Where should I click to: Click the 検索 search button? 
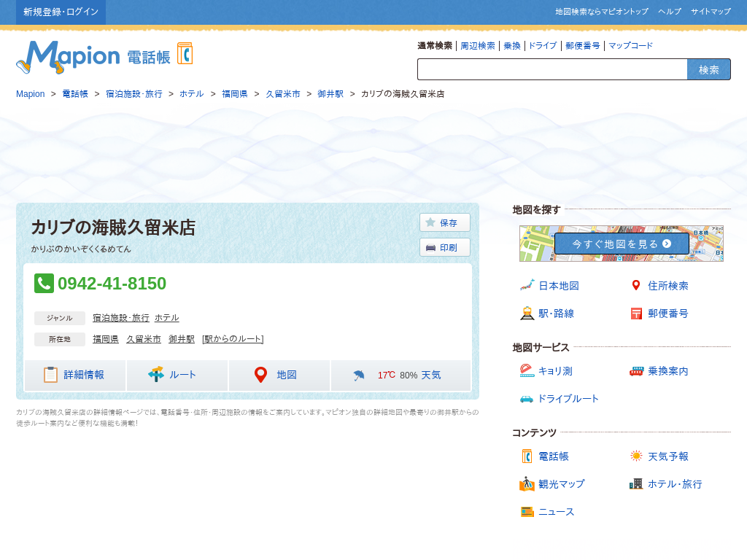709,69
